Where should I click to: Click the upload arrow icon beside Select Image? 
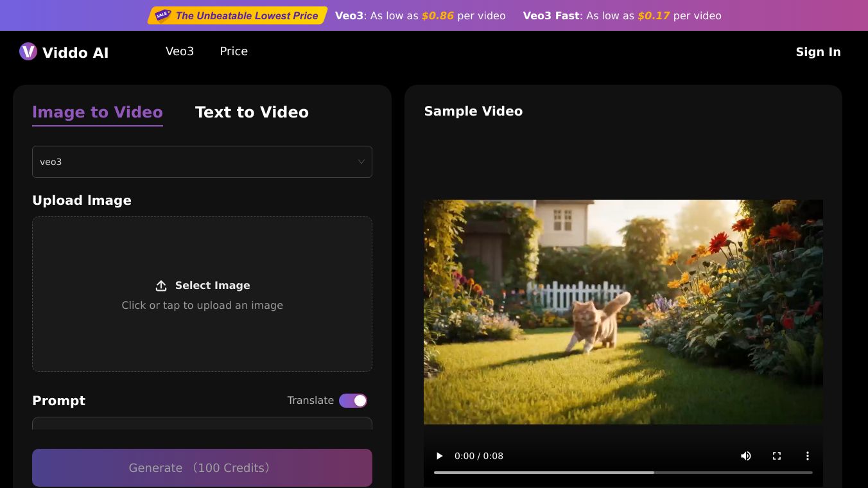coord(161,286)
